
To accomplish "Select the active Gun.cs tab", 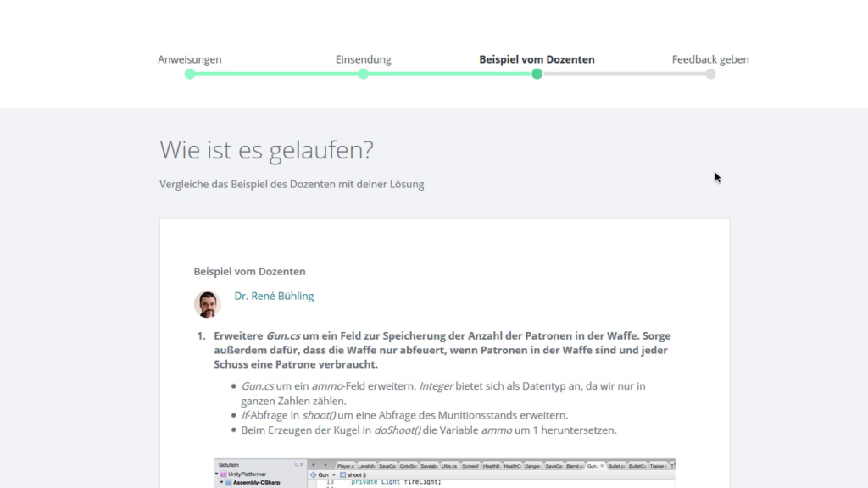I will click(593, 464).
